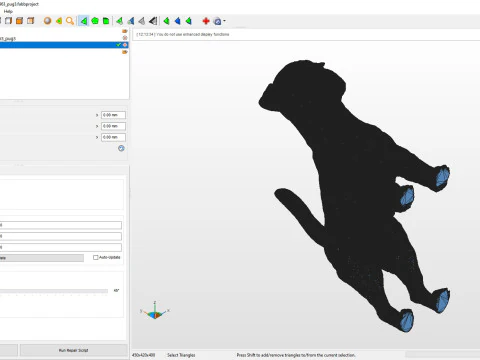The height and width of the screenshot is (360, 480).
Task: Click the angle slider track near 45°
Action: click(54, 291)
